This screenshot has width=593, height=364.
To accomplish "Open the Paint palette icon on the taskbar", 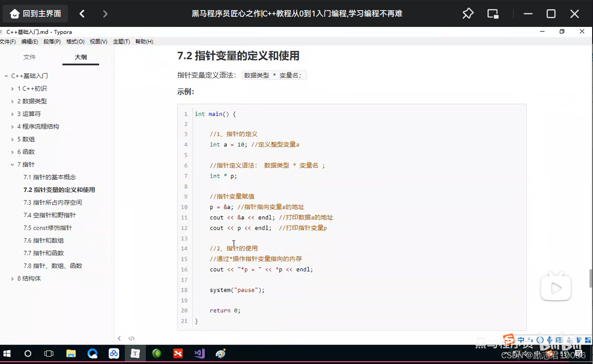I will [x=221, y=353].
